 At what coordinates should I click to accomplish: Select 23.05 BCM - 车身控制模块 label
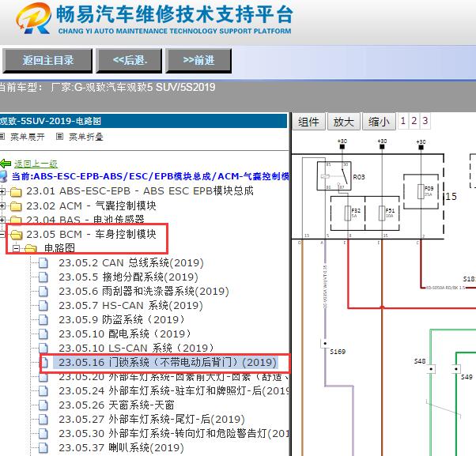[91, 234]
